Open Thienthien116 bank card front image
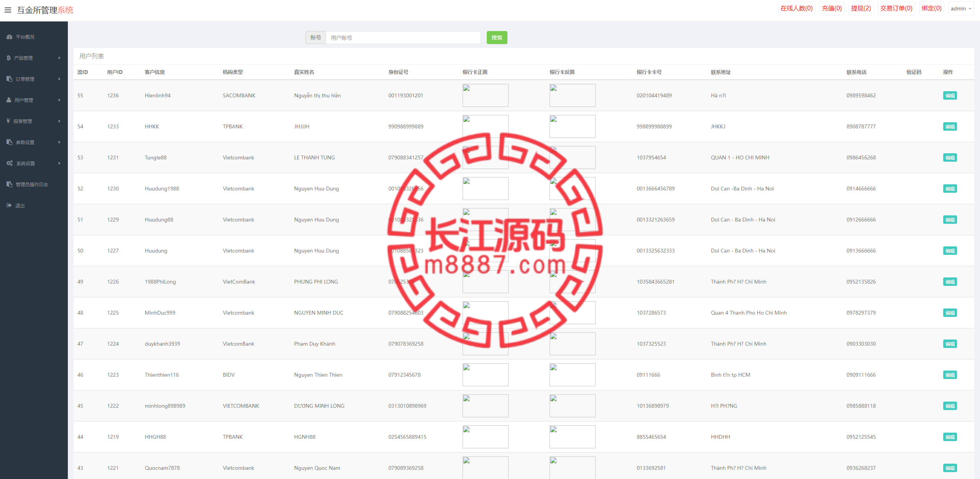The height and width of the screenshot is (479, 980). click(x=485, y=375)
